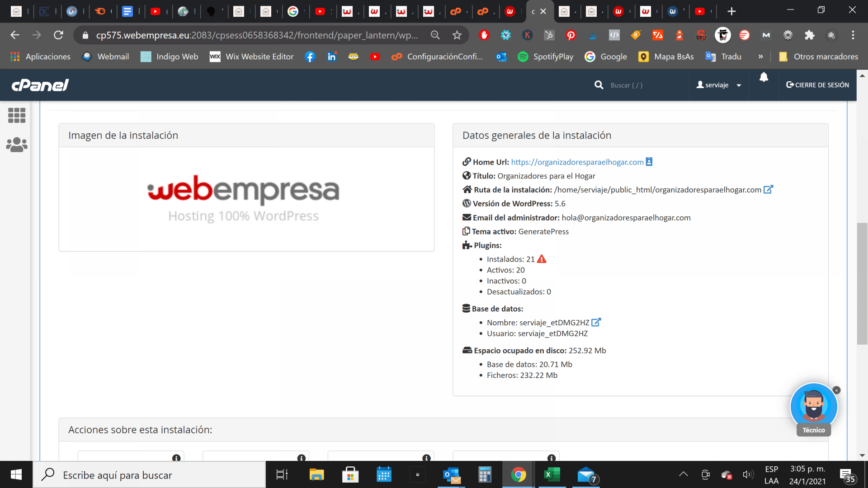Click the search magnifier icon in cPanel header
The image size is (868, 488).
click(599, 85)
